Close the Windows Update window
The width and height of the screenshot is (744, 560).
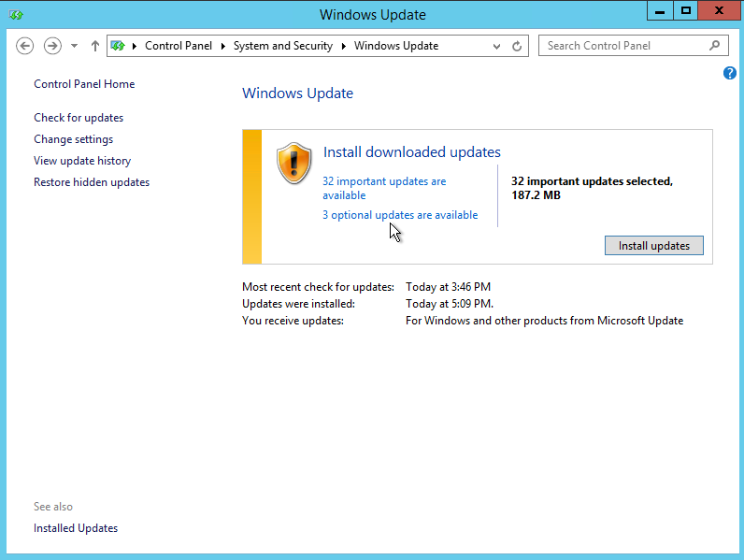click(719, 10)
